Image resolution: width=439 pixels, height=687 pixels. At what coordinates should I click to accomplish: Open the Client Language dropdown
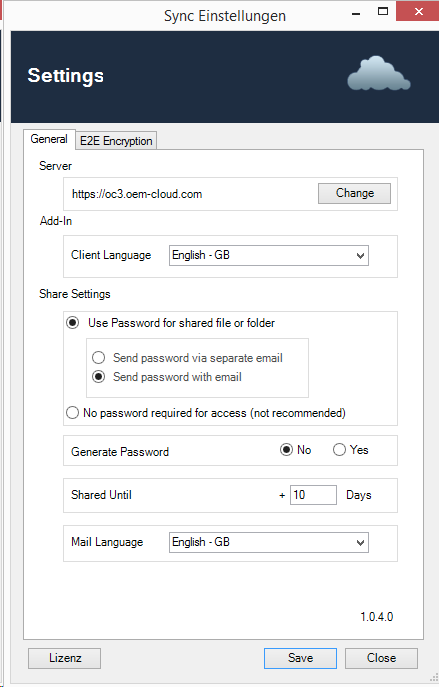point(269,255)
